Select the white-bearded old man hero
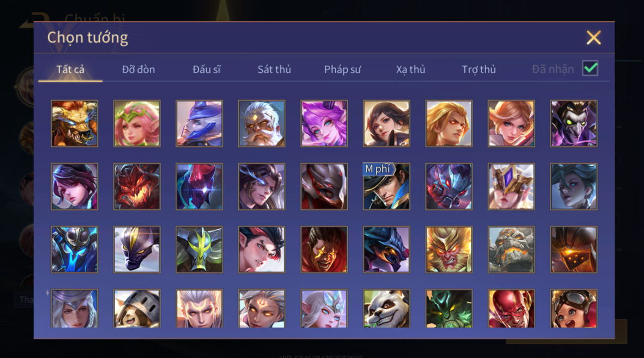644x358 pixels. pyautogui.click(x=262, y=124)
